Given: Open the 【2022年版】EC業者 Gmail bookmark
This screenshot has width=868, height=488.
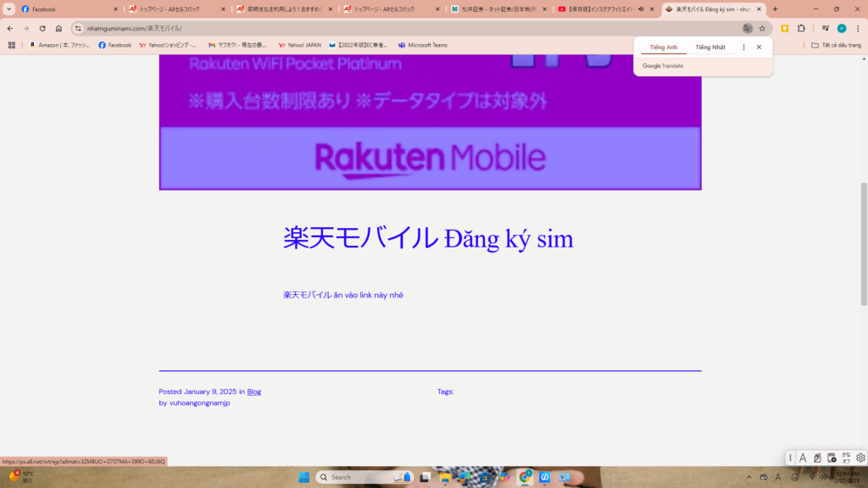Looking at the screenshot, I should coord(359,46).
